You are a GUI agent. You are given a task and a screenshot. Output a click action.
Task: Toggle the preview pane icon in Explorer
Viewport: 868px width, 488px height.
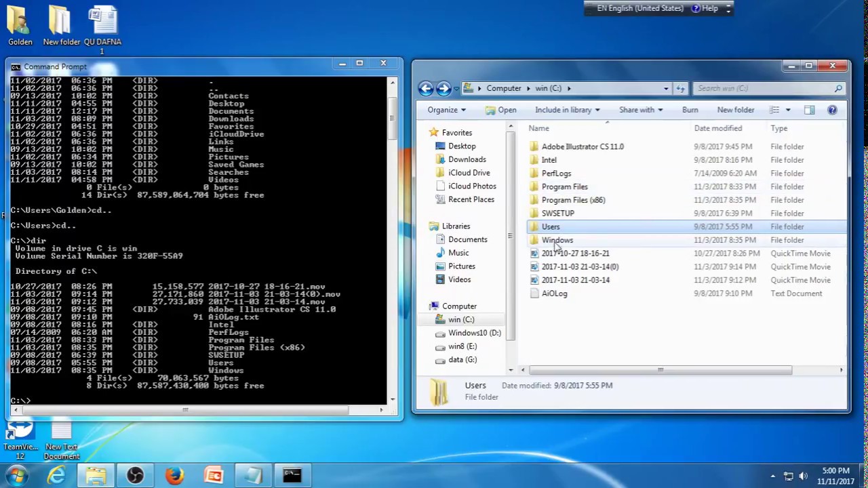[x=809, y=110]
